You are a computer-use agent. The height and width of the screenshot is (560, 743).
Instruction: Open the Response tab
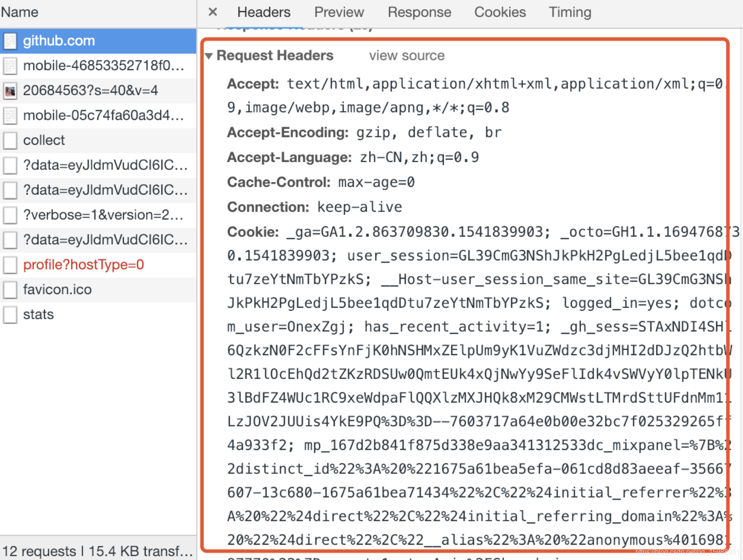pos(419,12)
